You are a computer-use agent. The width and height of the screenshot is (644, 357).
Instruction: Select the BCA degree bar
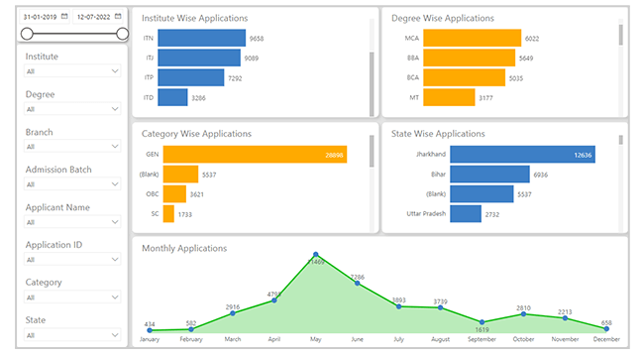click(464, 77)
